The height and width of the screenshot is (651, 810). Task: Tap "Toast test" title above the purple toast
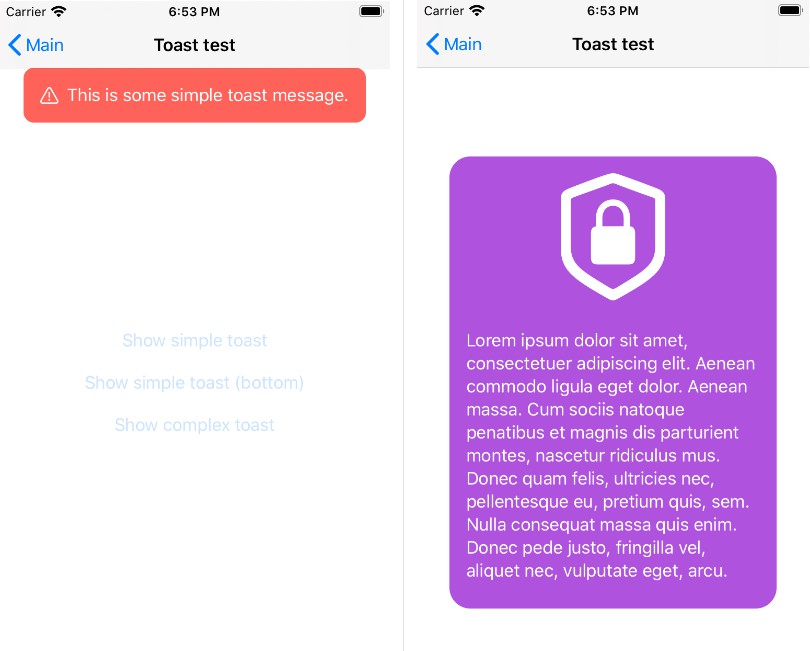[x=613, y=44]
